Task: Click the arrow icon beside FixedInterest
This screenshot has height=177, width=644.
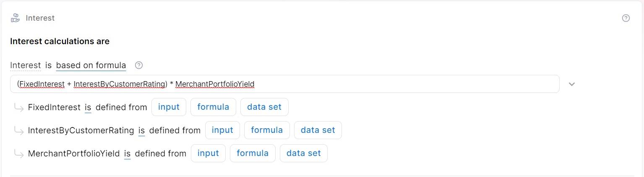Action: coord(19,108)
